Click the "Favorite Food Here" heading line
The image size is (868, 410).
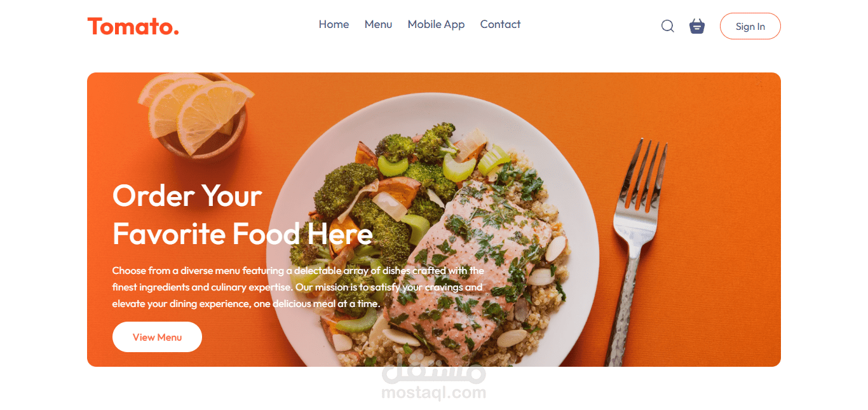click(x=242, y=234)
